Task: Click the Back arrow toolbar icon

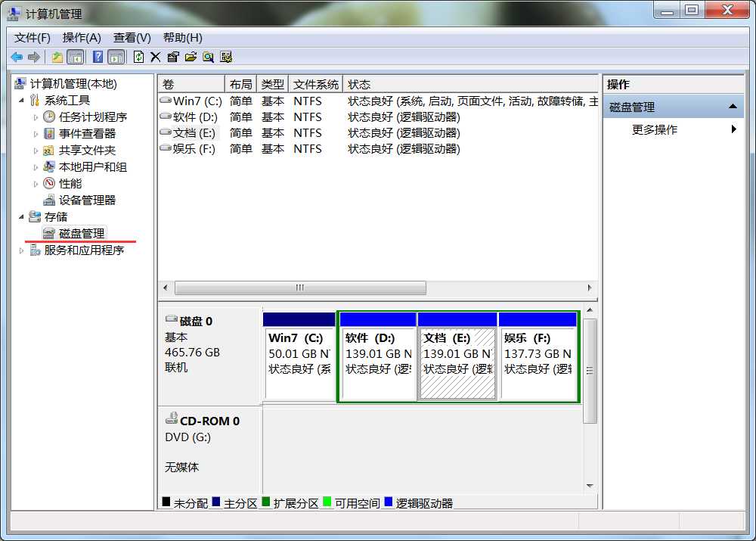Action: (17, 58)
